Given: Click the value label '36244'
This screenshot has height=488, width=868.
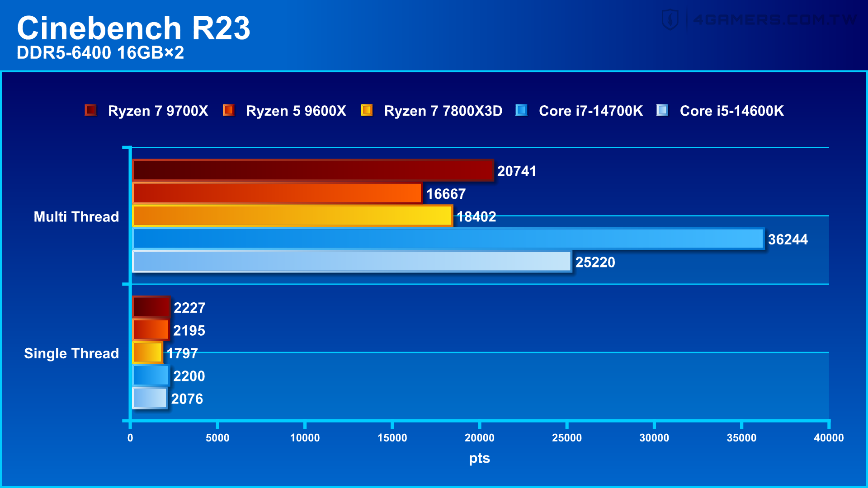Looking at the screenshot, I should click(x=788, y=239).
